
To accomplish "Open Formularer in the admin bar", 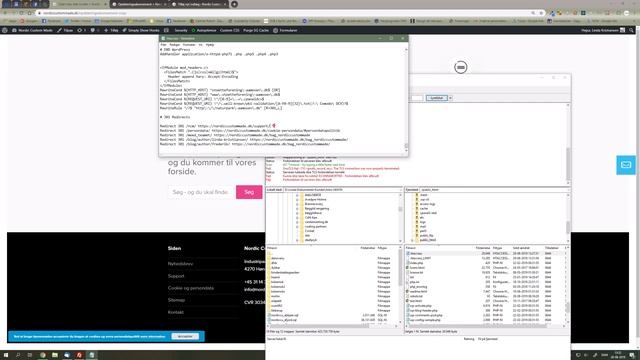I will pyautogui.click(x=285, y=30).
